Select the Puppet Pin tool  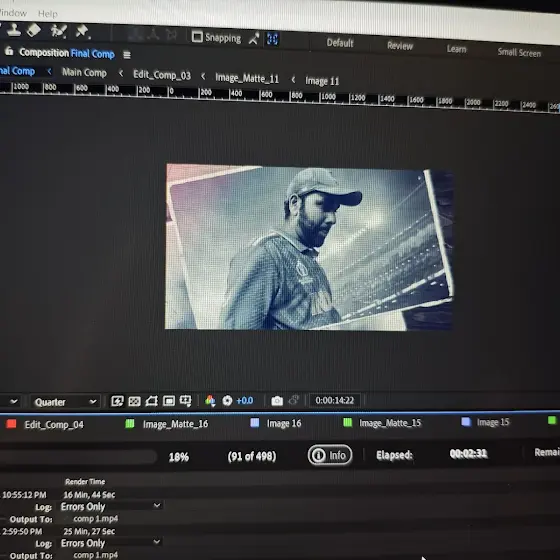pyautogui.click(x=83, y=31)
